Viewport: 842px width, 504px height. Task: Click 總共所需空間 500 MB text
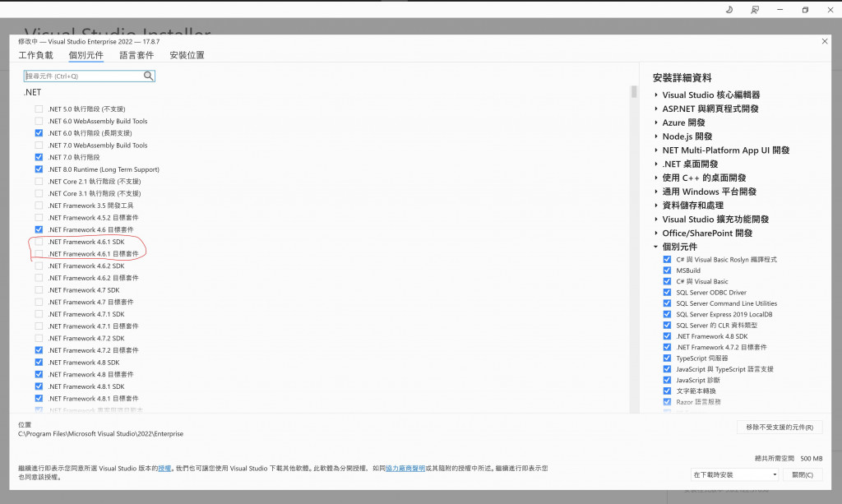pyautogui.click(x=789, y=459)
